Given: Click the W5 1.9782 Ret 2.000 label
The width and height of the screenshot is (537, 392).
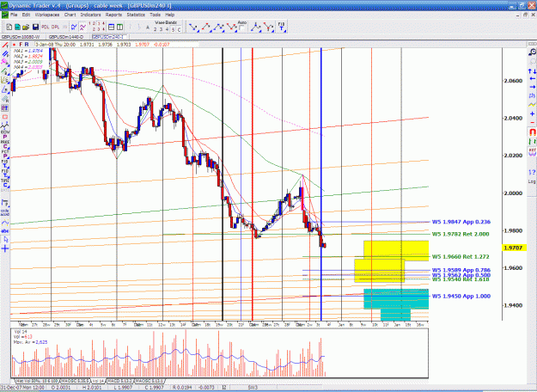Looking at the screenshot, I should tap(461, 235).
